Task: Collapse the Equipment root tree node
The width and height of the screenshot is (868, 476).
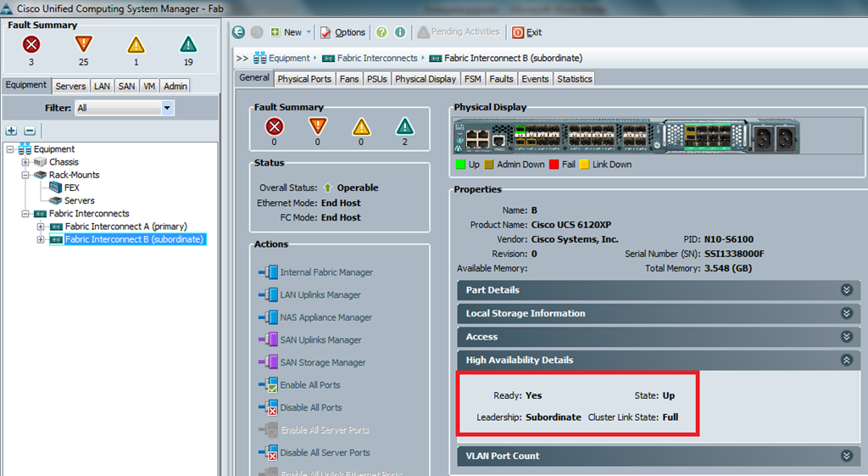Action: (x=10, y=149)
